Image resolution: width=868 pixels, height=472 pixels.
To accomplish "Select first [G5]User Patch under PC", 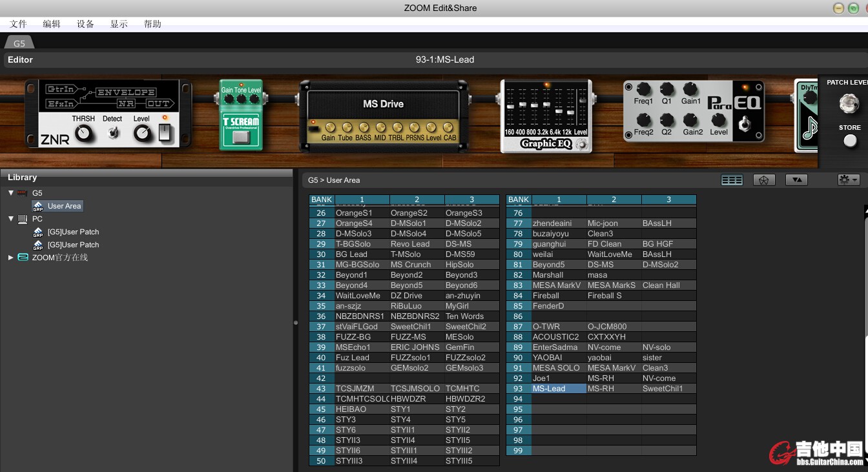I will point(67,232).
